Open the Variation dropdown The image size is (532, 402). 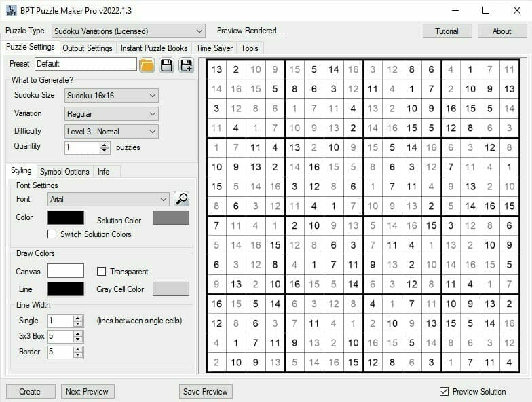tap(111, 114)
